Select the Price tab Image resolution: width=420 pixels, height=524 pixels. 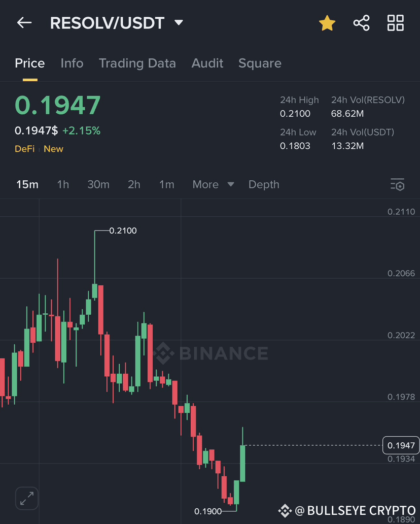tap(30, 63)
